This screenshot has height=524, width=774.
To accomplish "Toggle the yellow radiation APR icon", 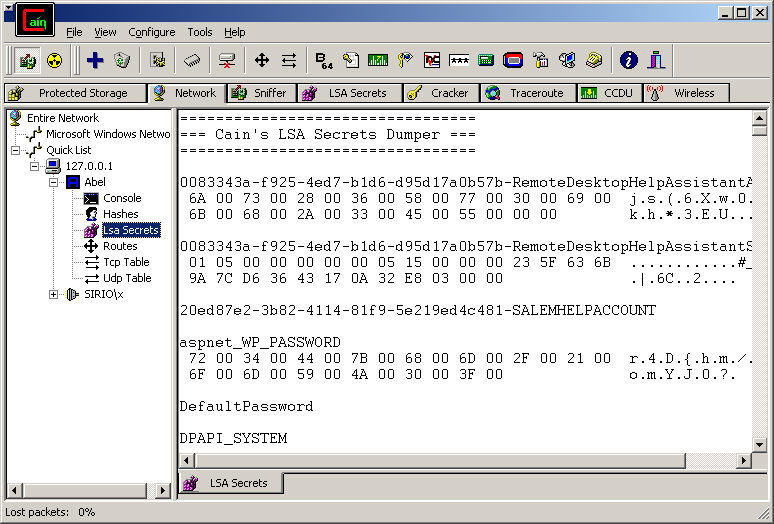I will point(54,61).
